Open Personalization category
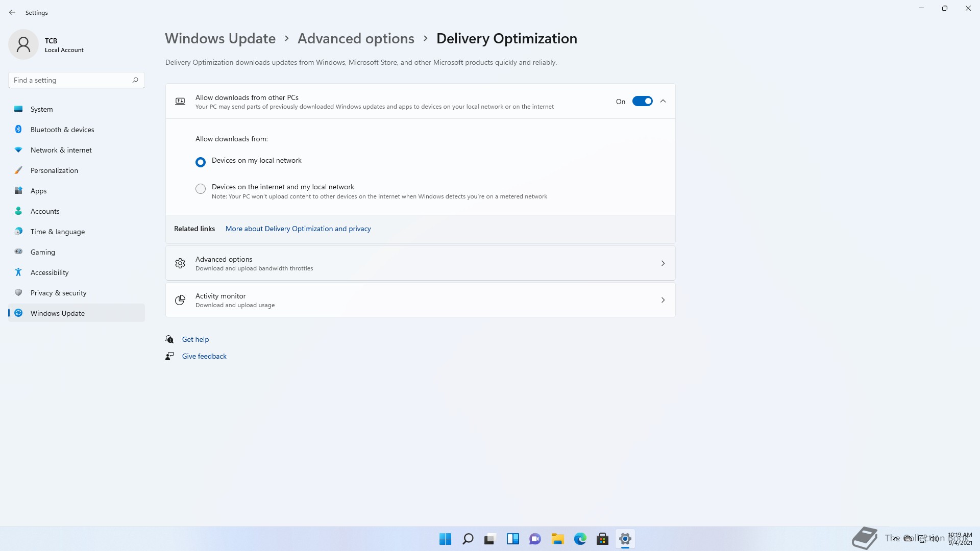This screenshot has width=980, height=551. [77, 170]
